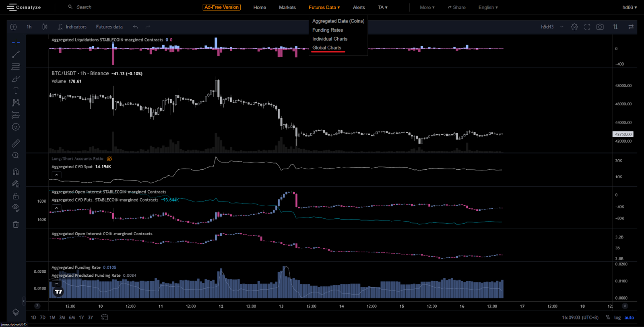
Task: Set range to 1M
Action: [52, 318]
